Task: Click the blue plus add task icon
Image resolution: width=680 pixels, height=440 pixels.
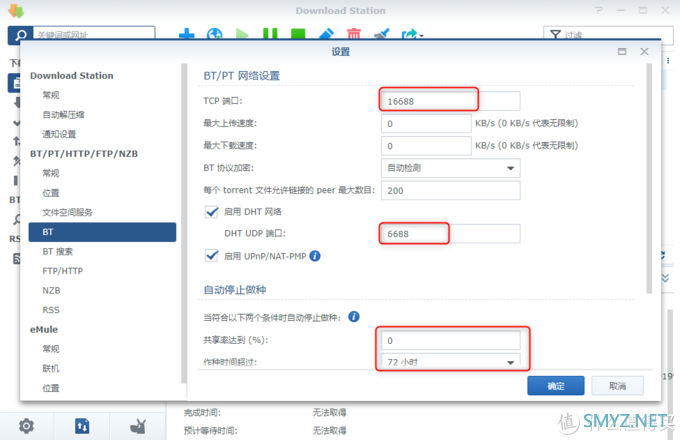Action: point(186,34)
